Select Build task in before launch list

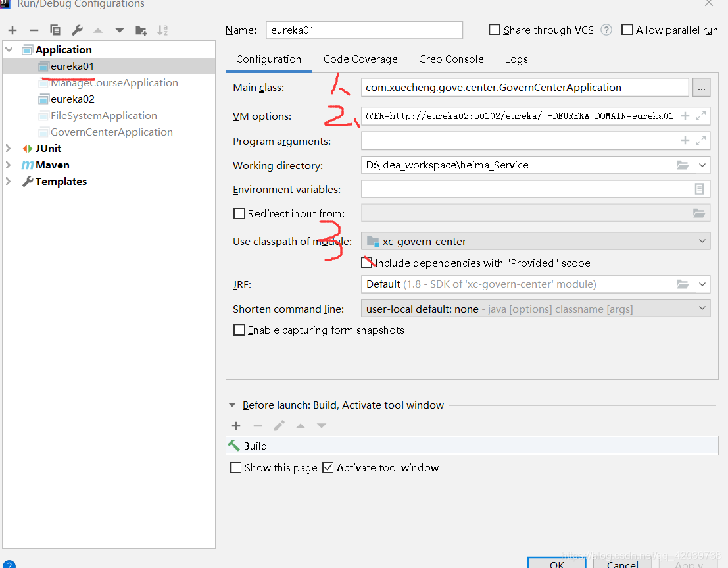coord(472,446)
